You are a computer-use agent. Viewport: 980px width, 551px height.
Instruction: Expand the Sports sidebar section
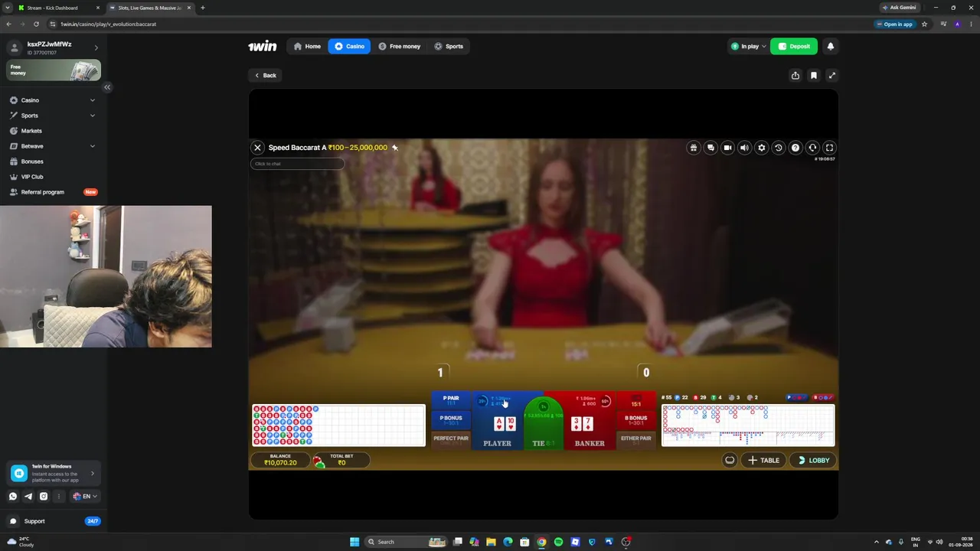(x=52, y=116)
